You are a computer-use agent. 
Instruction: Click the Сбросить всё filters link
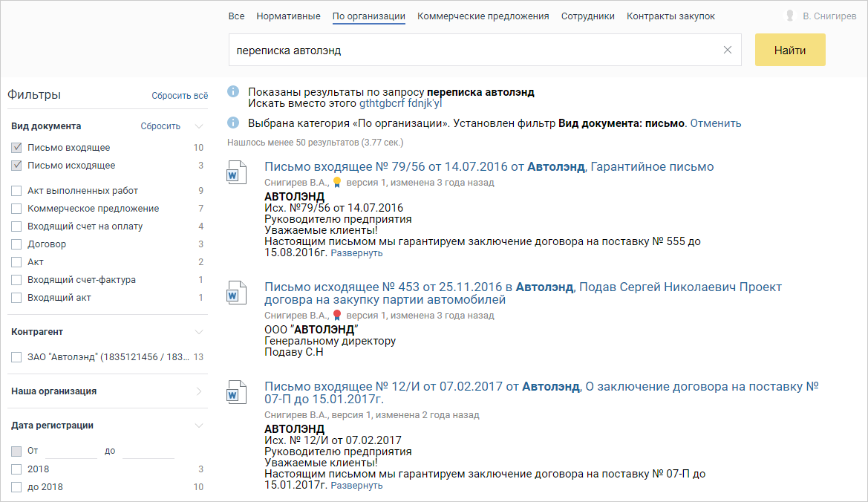point(180,96)
